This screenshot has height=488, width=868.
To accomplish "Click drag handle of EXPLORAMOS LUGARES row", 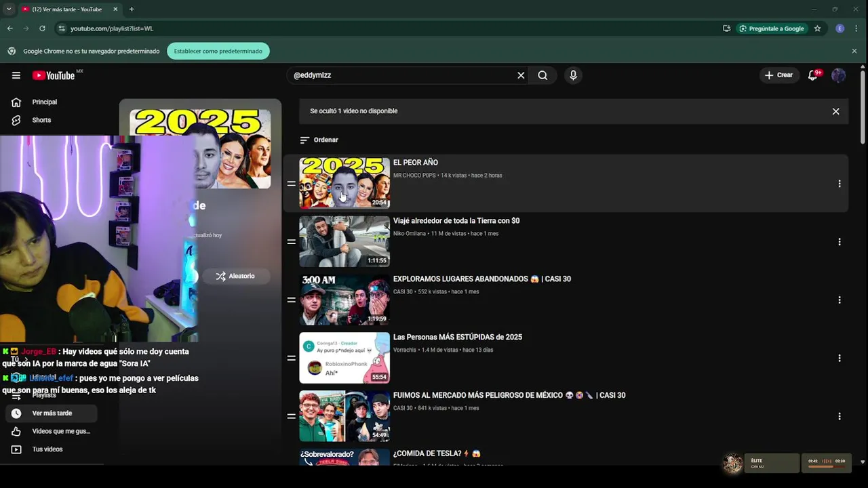I will point(291,300).
